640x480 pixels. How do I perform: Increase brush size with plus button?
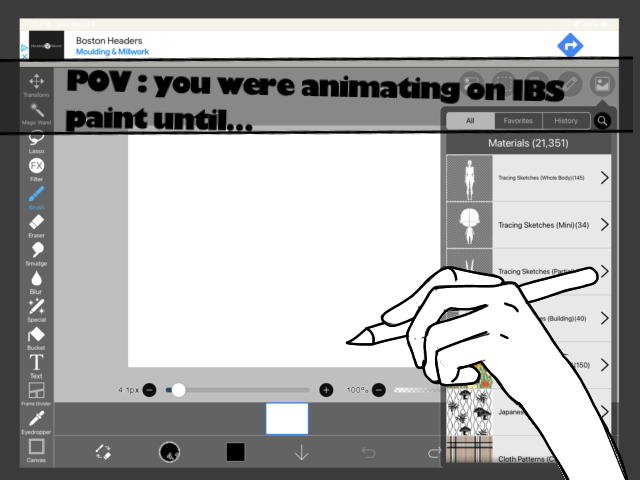click(326, 390)
